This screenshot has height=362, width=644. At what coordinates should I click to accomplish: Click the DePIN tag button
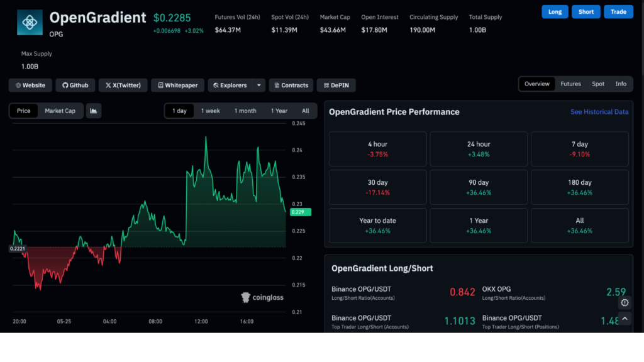[x=336, y=85]
